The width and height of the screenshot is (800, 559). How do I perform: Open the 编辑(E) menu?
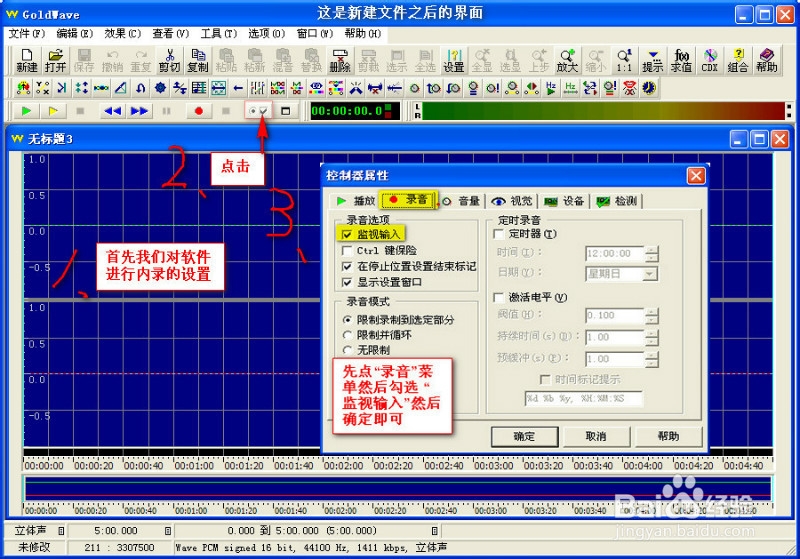coord(74,34)
